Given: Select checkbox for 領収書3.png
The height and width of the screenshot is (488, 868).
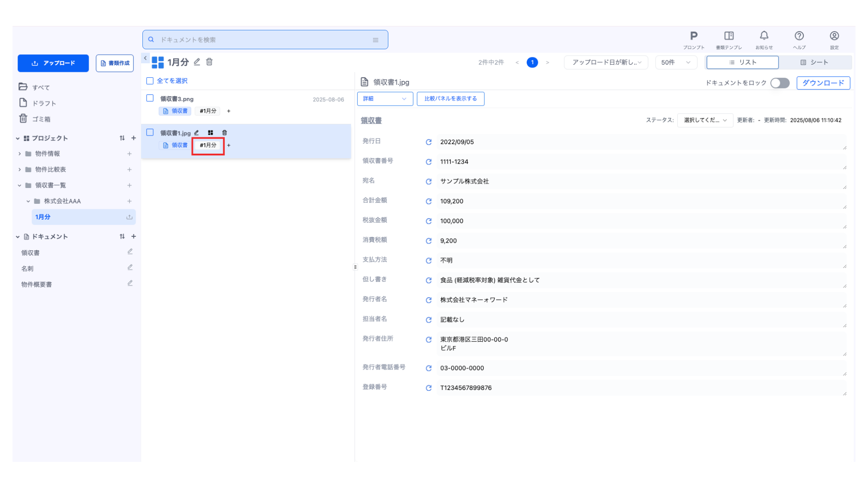Looking at the screenshot, I should click(x=150, y=98).
